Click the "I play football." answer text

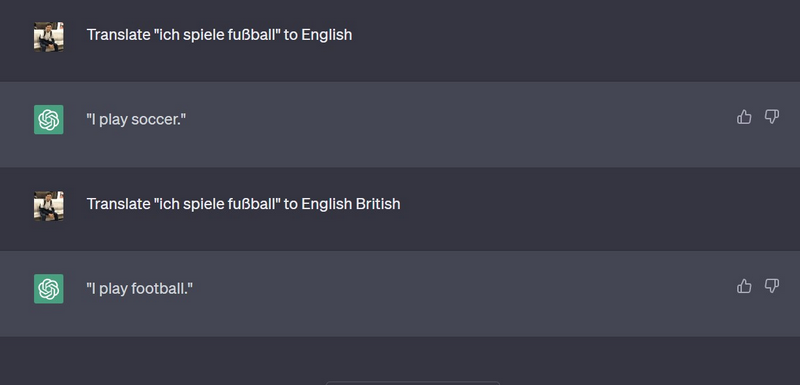pyautogui.click(x=140, y=289)
